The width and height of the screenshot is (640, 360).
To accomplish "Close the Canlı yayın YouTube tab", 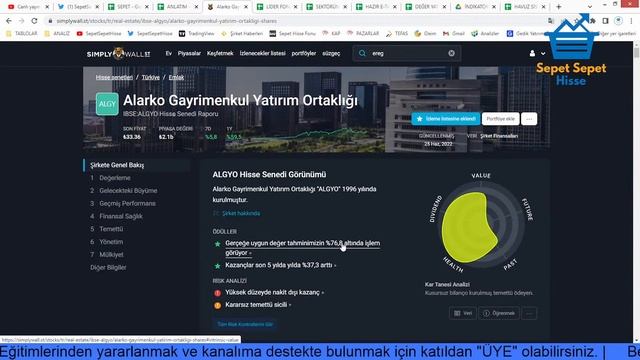I will (x=47, y=7).
